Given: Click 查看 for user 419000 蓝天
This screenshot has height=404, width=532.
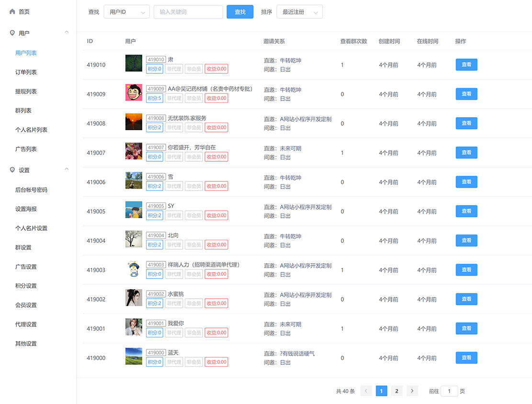Looking at the screenshot, I should pos(466,358).
